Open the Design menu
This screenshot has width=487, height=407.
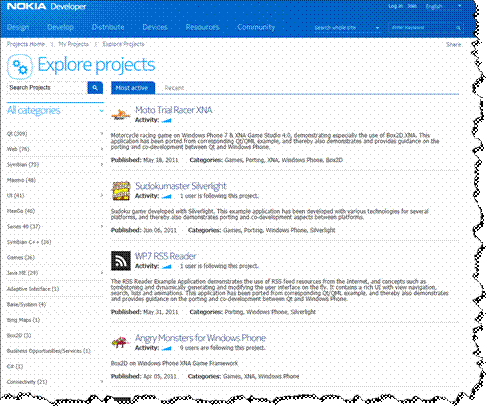coord(18,27)
